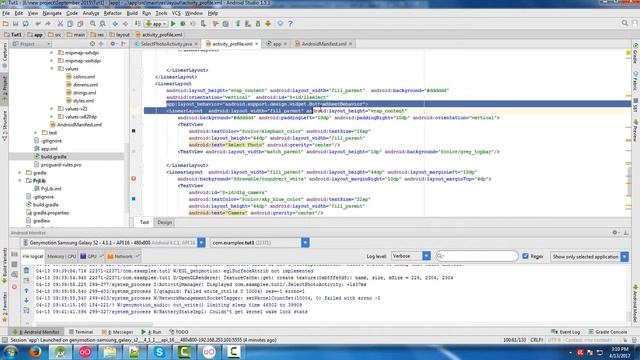Image resolution: width=640 pixels, height=360 pixels.
Task: Click the layout breadcrumb in navigation bar
Action: 120,35
